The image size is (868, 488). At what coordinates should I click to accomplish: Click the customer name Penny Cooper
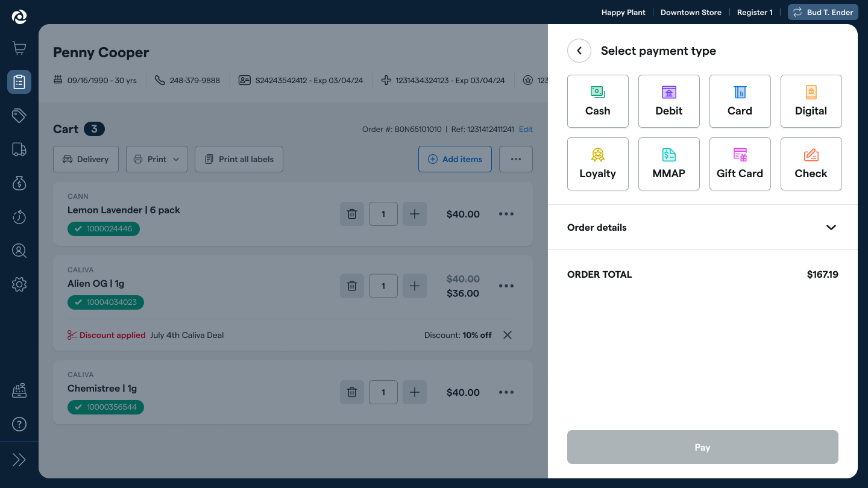(x=101, y=52)
